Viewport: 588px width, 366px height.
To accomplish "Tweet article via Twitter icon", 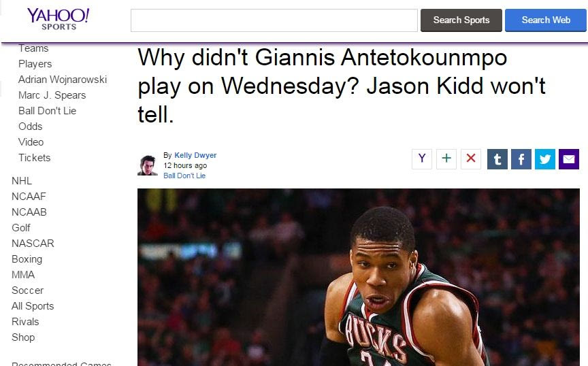I will [x=545, y=159].
